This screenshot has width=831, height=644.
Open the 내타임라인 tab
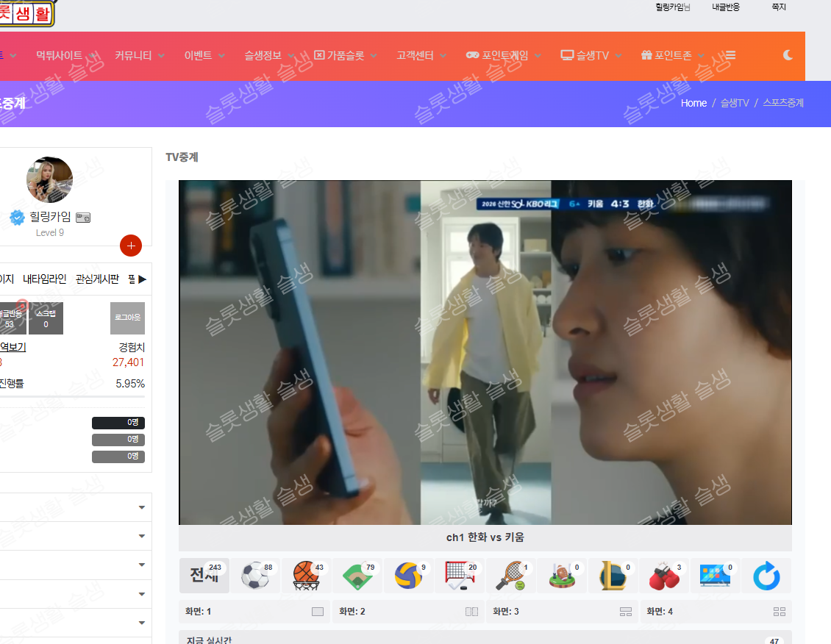click(x=44, y=279)
